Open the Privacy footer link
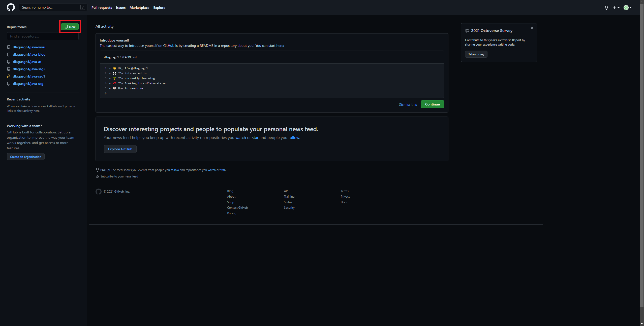 [x=345, y=197]
